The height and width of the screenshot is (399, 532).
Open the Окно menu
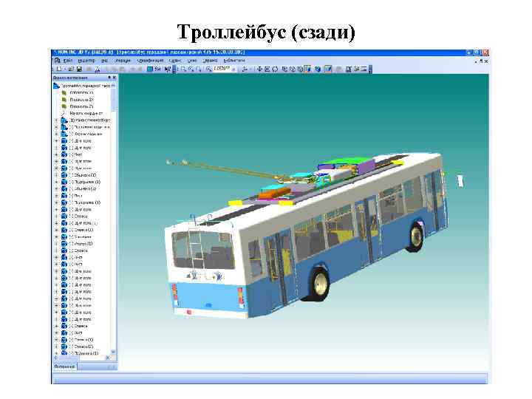pyautogui.click(x=192, y=61)
